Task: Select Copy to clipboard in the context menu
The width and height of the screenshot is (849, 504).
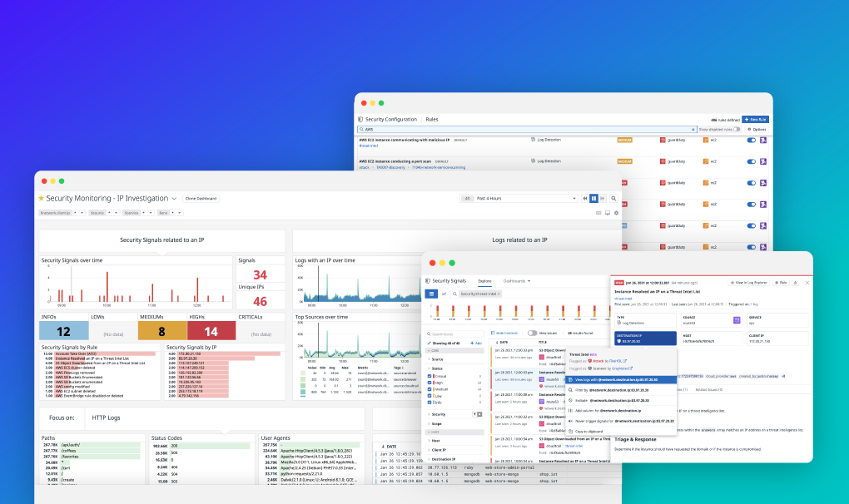Action: (x=591, y=432)
